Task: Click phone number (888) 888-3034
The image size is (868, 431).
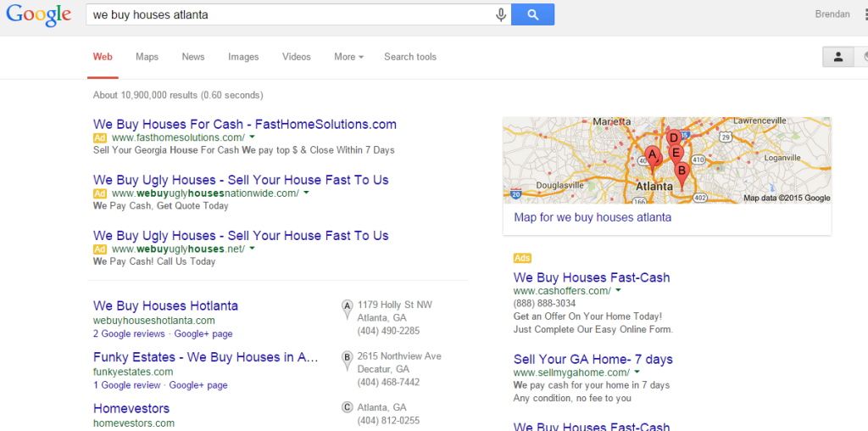Action: pos(545,304)
